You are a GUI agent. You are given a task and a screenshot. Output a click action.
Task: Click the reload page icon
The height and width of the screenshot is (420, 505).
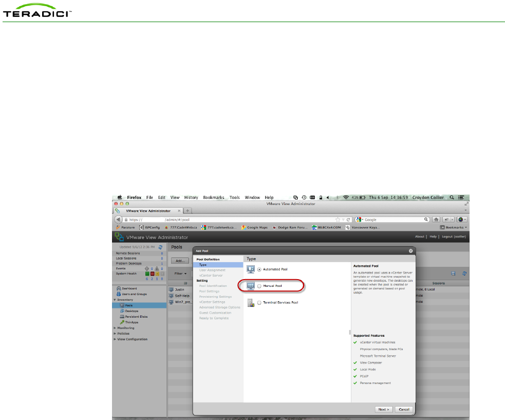348,220
